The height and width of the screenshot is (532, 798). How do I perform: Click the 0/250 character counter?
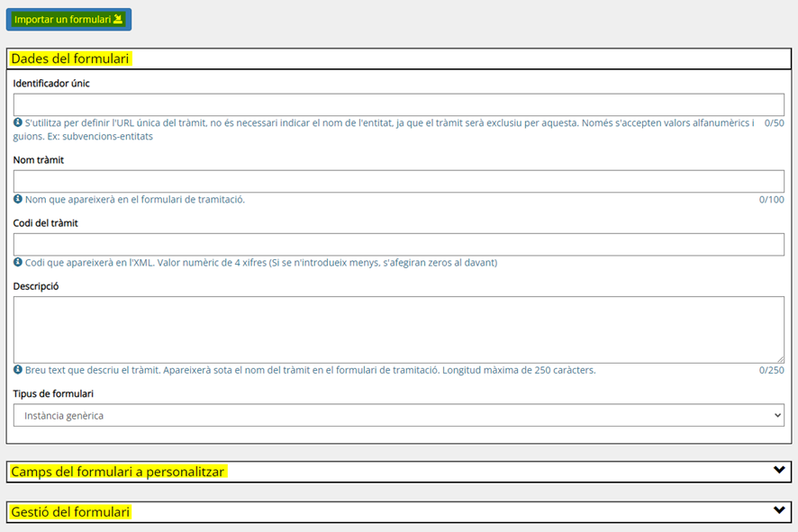[772, 370]
